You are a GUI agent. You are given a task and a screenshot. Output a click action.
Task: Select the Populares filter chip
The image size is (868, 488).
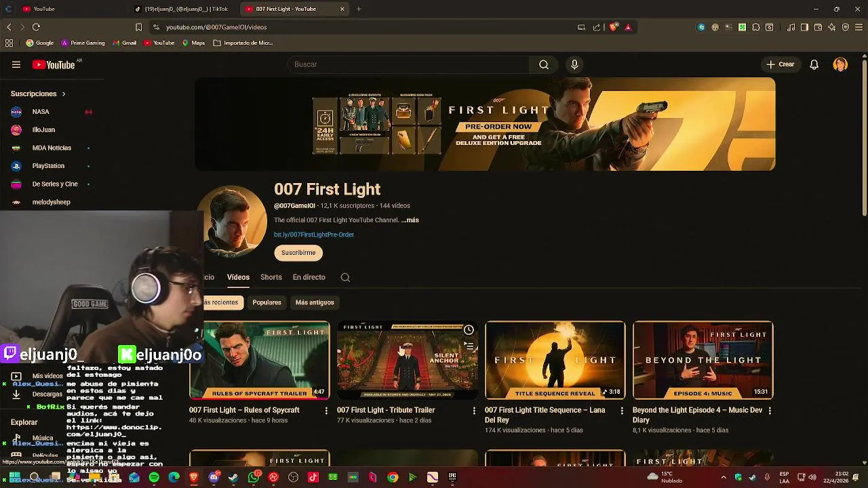coord(267,302)
